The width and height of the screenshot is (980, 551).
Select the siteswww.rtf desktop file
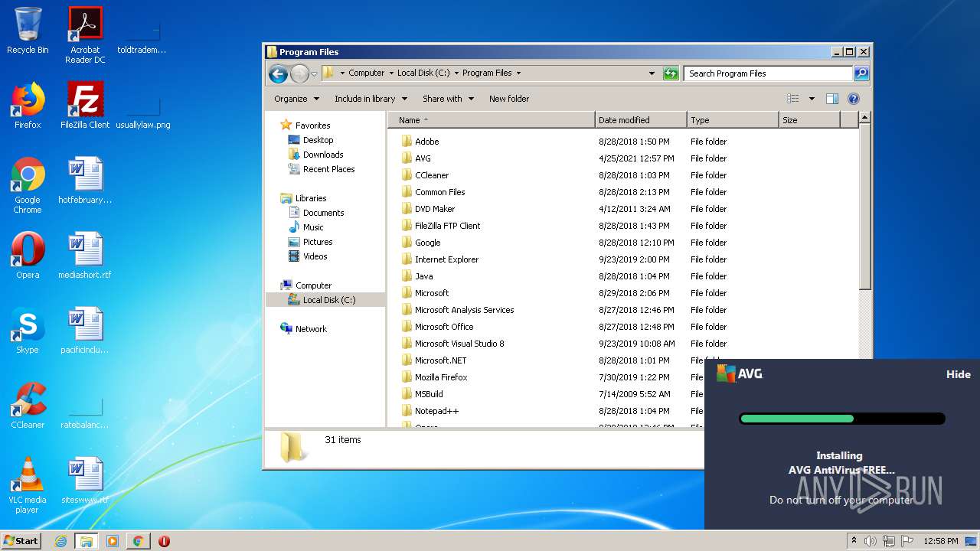point(85,481)
